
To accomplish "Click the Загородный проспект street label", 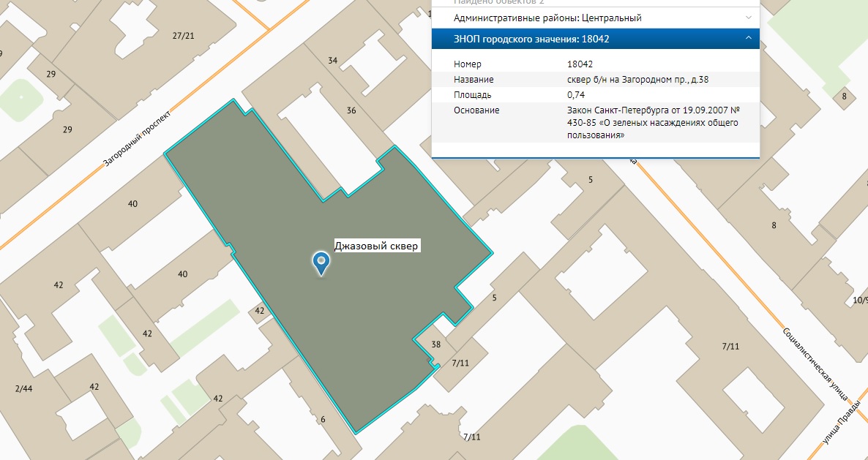I will click(136, 139).
